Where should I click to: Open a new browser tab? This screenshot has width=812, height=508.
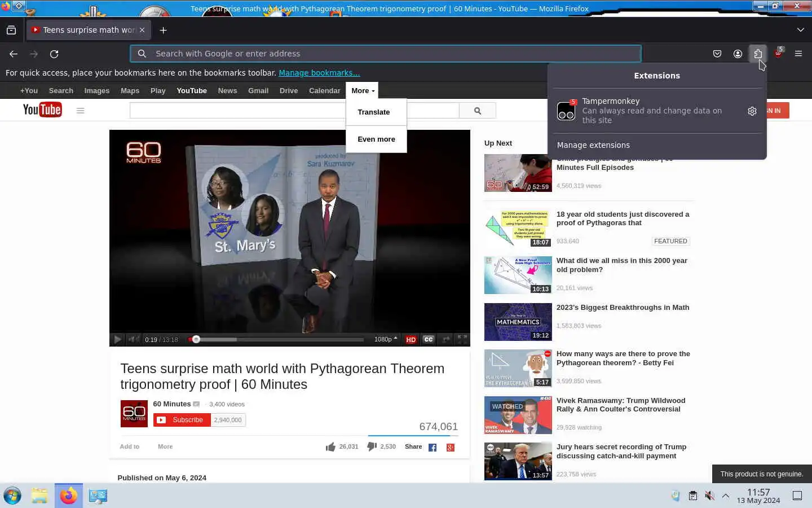point(163,30)
